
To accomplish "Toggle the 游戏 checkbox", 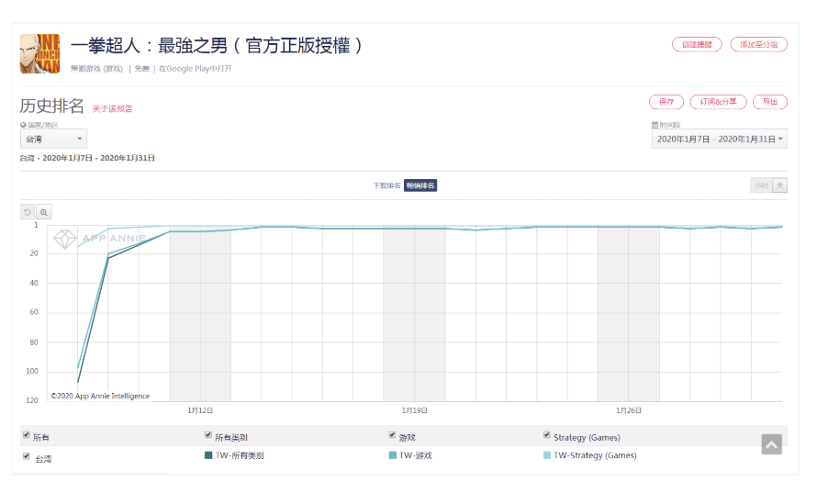I will click(x=392, y=434).
